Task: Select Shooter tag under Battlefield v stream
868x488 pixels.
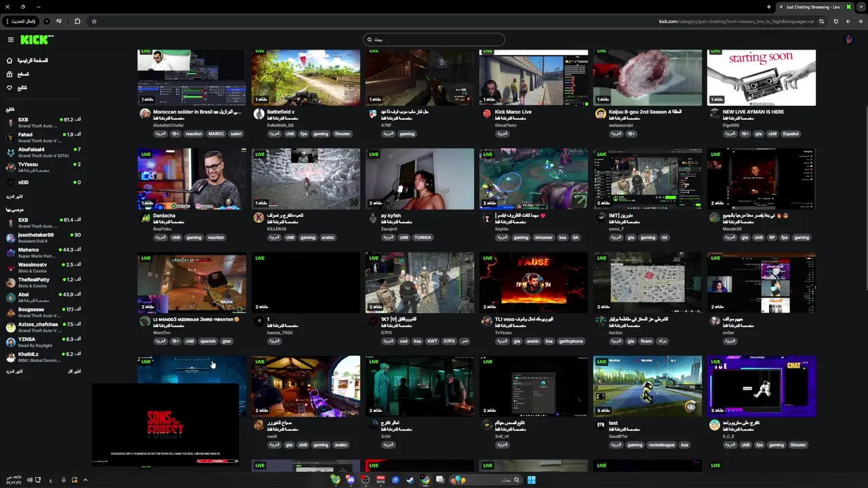Action: pos(342,134)
